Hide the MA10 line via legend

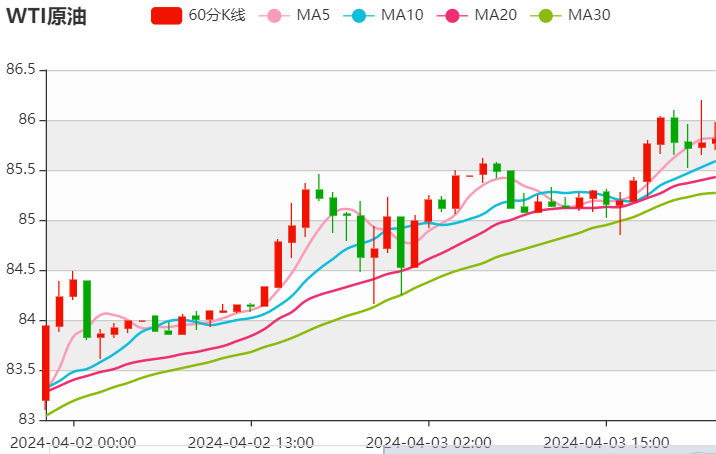point(383,15)
